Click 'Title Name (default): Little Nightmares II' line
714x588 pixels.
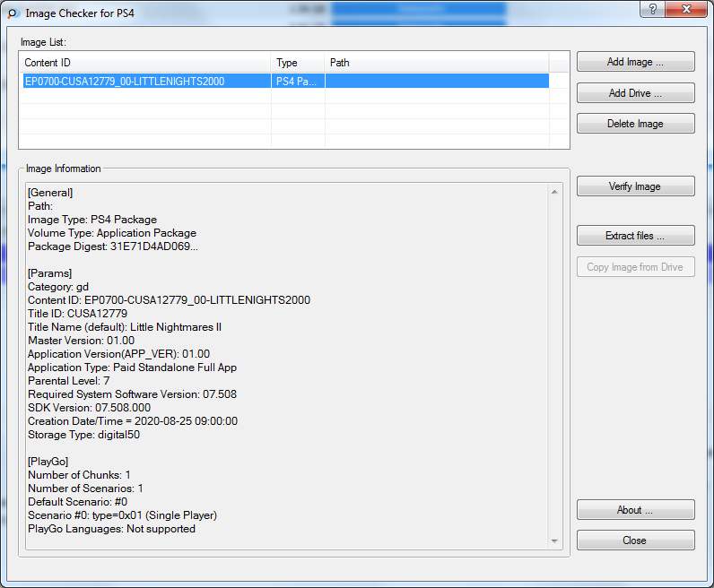click(125, 327)
